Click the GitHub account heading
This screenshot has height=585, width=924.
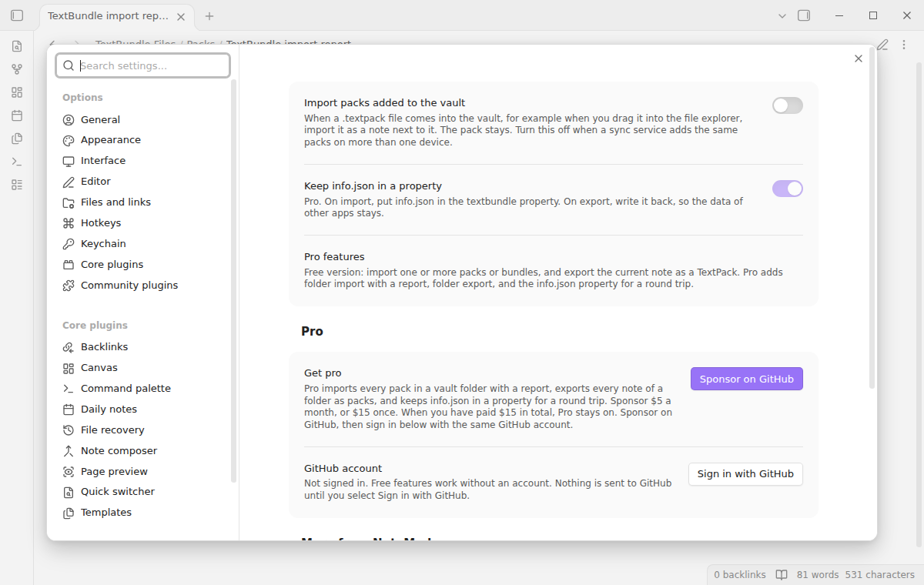(343, 469)
